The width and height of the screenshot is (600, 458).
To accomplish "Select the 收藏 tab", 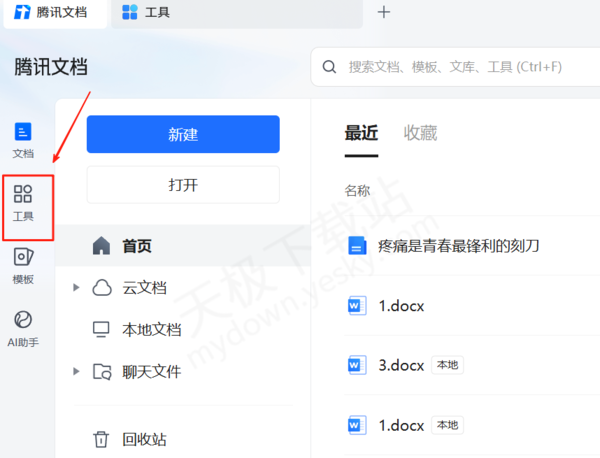I will click(x=420, y=133).
